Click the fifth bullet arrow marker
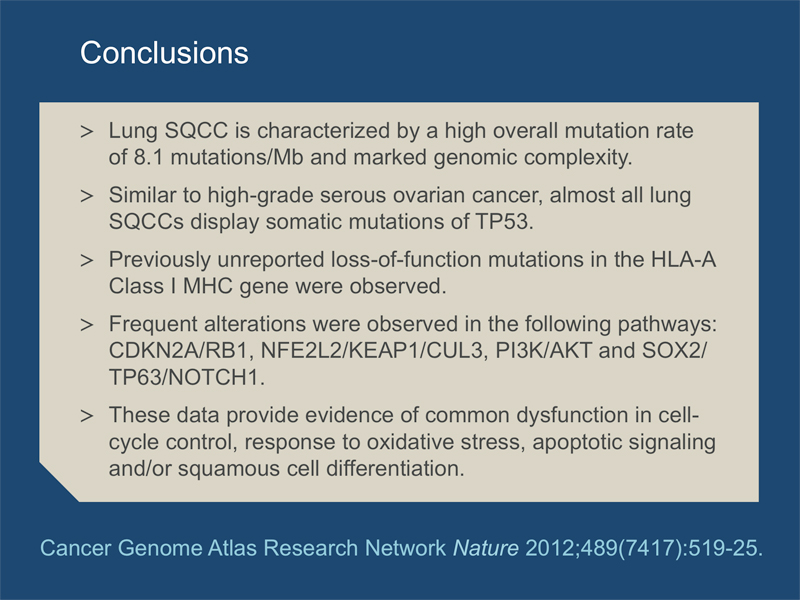 pos(87,416)
